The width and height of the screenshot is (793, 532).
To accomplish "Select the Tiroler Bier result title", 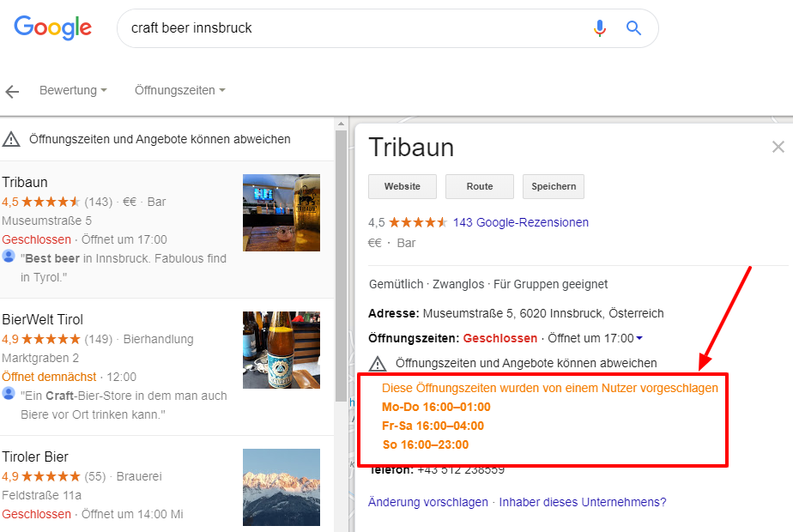I will [x=35, y=457].
